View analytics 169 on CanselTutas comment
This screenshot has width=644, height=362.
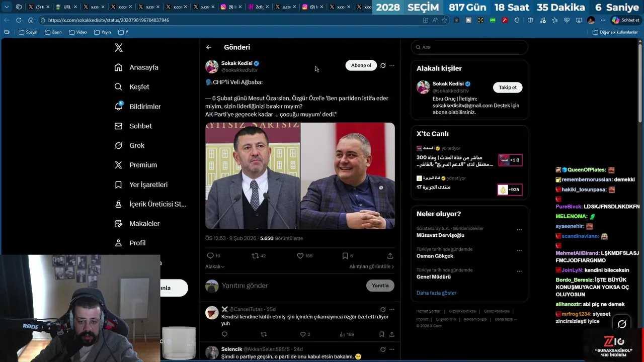[x=347, y=334]
